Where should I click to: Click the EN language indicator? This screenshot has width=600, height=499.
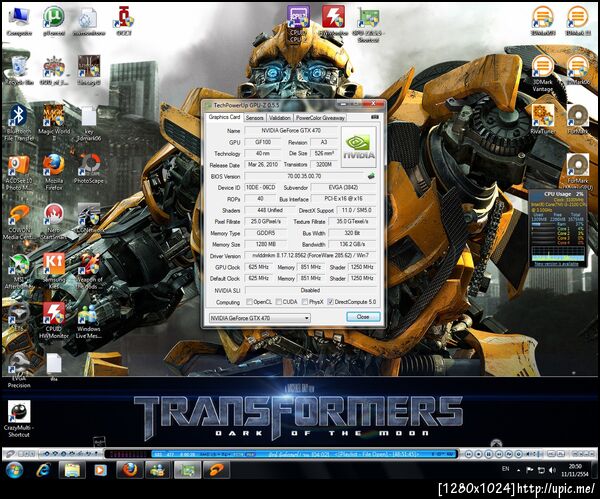coord(505,469)
